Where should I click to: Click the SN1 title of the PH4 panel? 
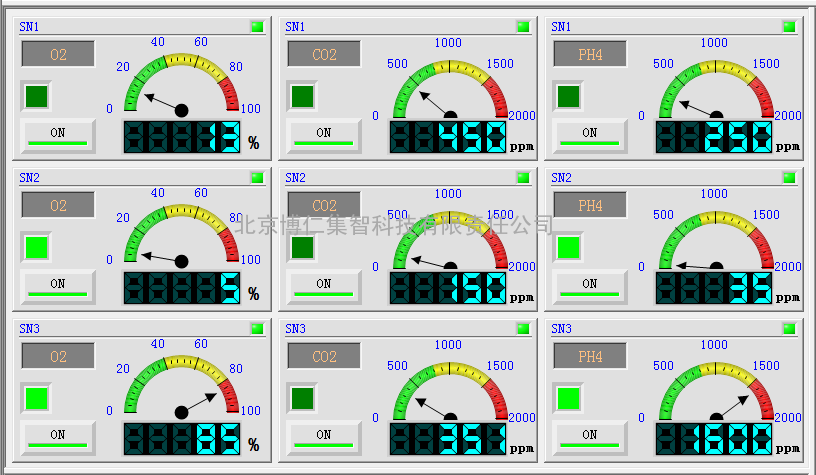point(561,27)
